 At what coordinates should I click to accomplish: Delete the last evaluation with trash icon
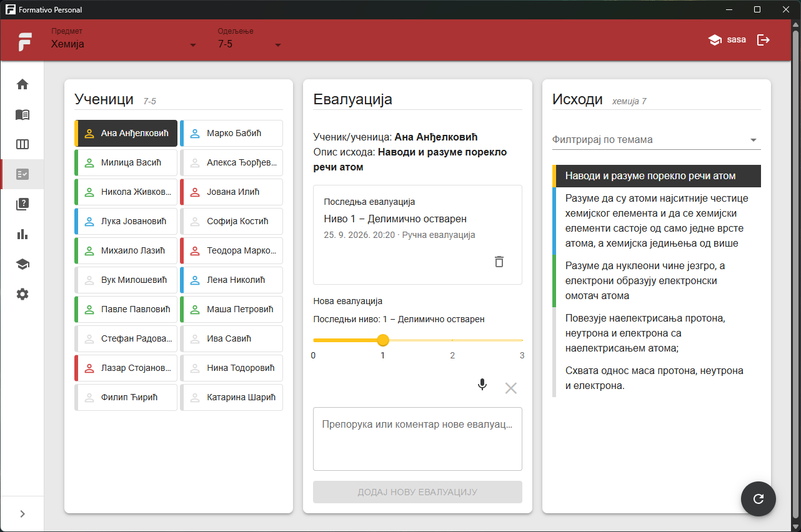[x=499, y=262]
